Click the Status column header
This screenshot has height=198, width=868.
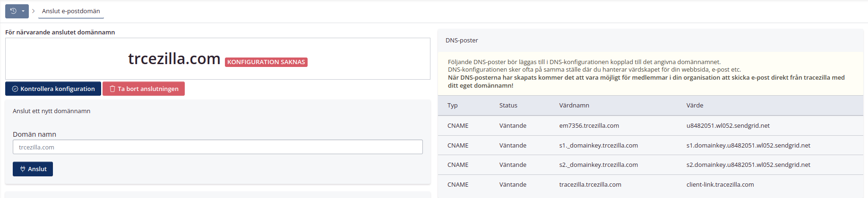click(508, 106)
